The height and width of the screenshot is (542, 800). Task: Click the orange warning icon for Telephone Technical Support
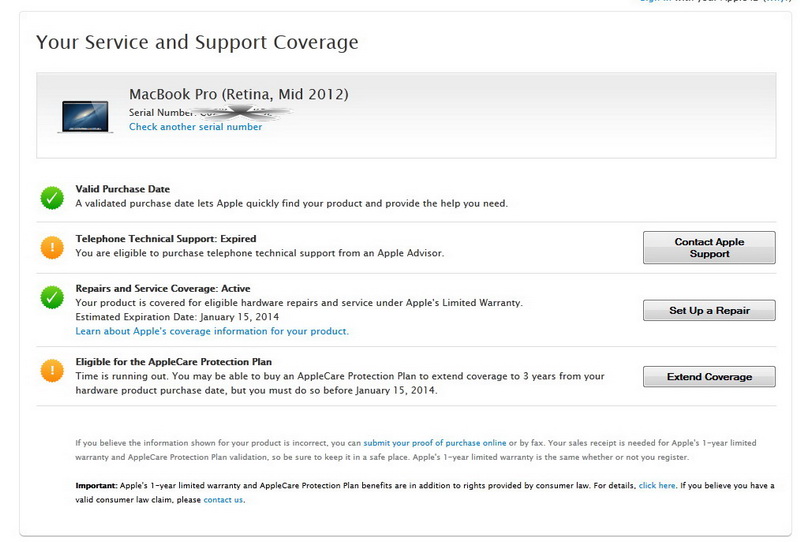(x=52, y=247)
